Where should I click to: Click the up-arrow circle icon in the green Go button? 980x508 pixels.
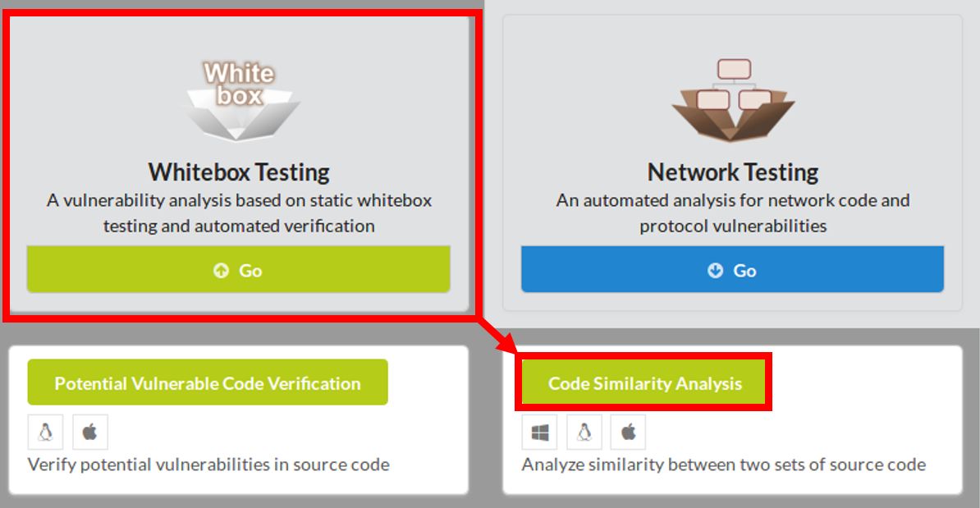[x=221, y=271]
